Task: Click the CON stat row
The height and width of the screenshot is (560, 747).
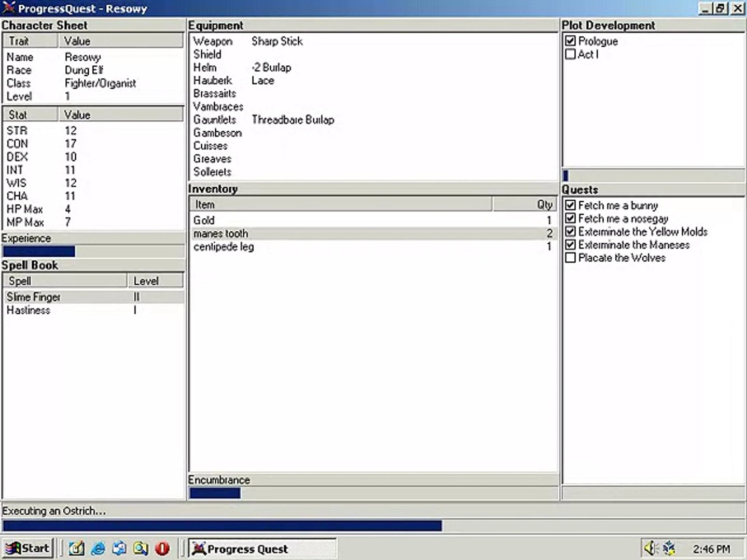Action: tap(94, 144)
